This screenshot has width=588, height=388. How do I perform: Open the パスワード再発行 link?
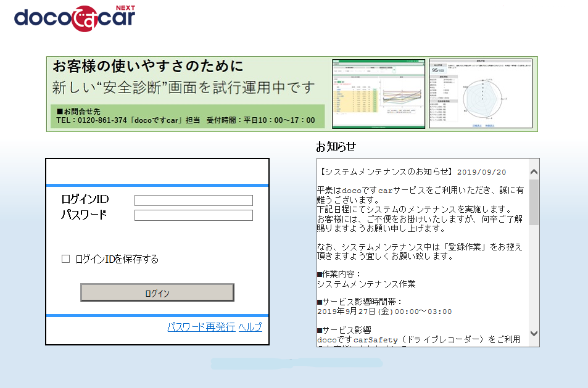(x=201, y=327)
